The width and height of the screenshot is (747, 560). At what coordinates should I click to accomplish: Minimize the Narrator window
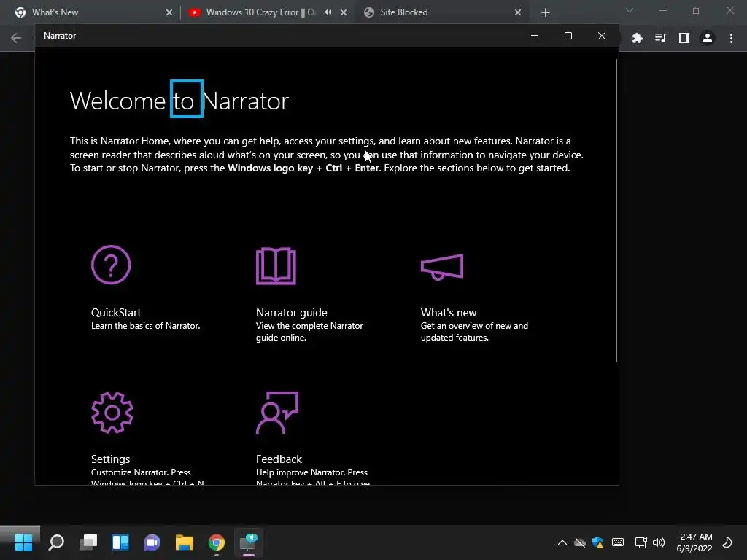coord(535,36)
